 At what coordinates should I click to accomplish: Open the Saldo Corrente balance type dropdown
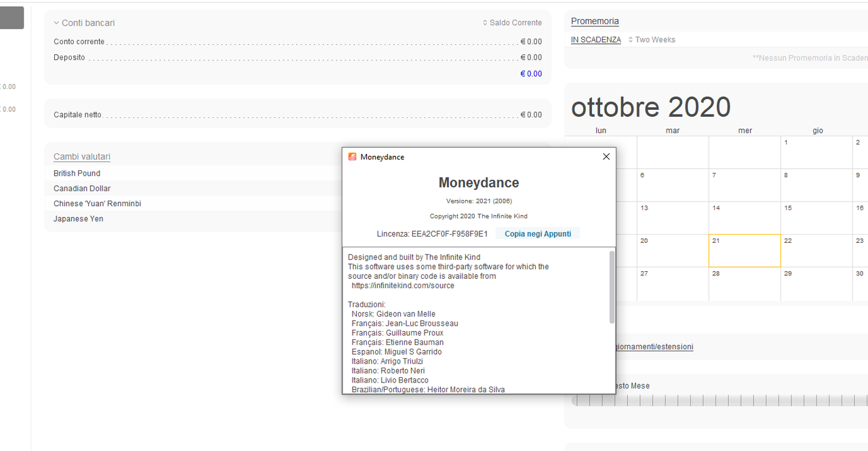(x=512, y=23)
